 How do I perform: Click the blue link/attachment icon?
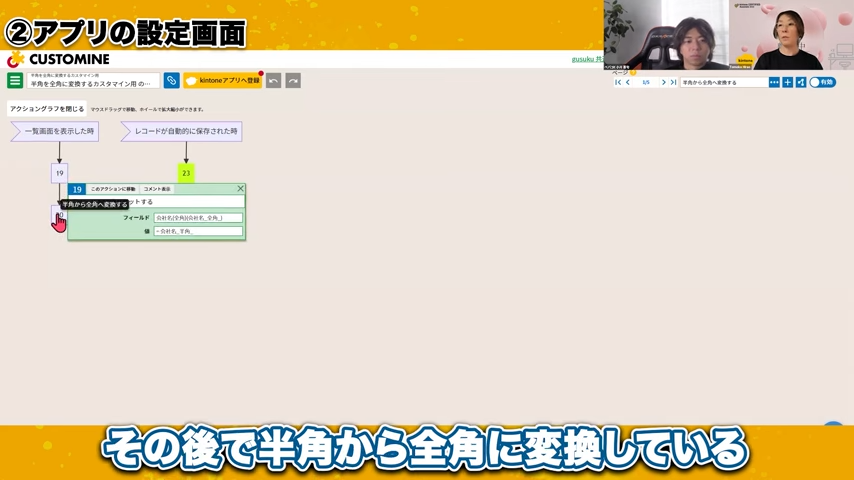[x=172, y=81]
